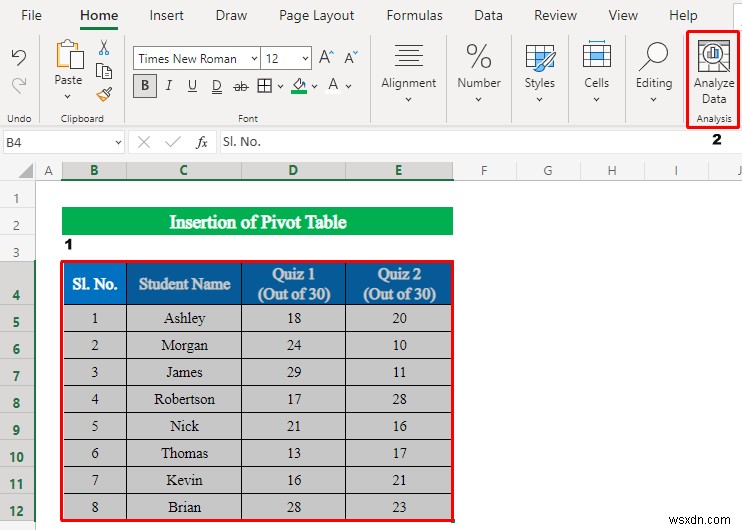742x530 pixels.
Task: Open the Editing magnifier icon
Action: coord(654,56)
